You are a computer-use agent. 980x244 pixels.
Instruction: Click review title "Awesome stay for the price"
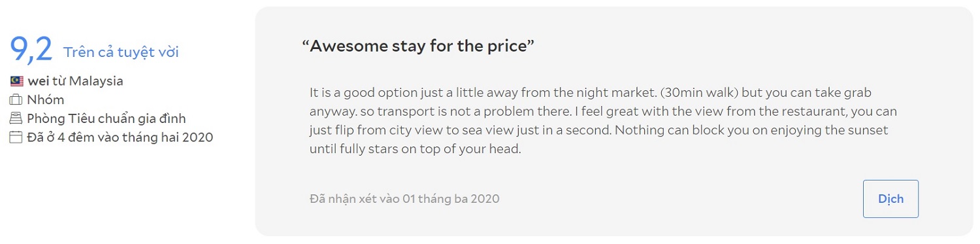tap(418, 46)
